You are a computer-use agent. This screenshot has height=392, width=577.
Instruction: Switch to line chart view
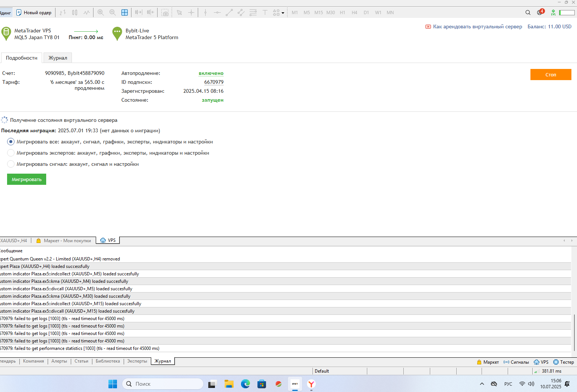(87, 13)
